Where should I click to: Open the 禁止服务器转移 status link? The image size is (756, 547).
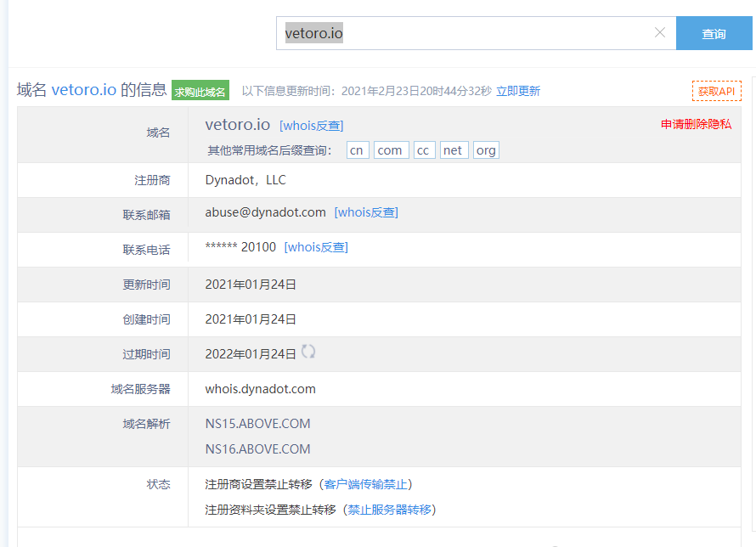(x=391, y=510)
